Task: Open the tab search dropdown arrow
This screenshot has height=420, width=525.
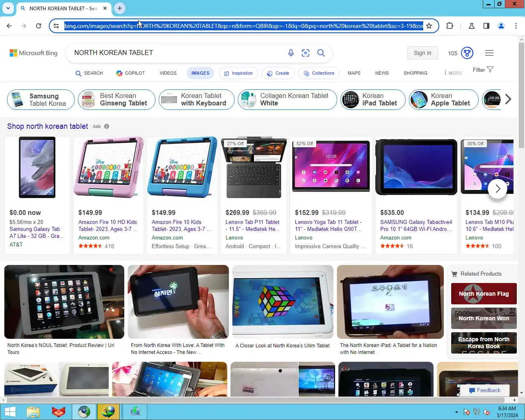Action: point(8,8)
